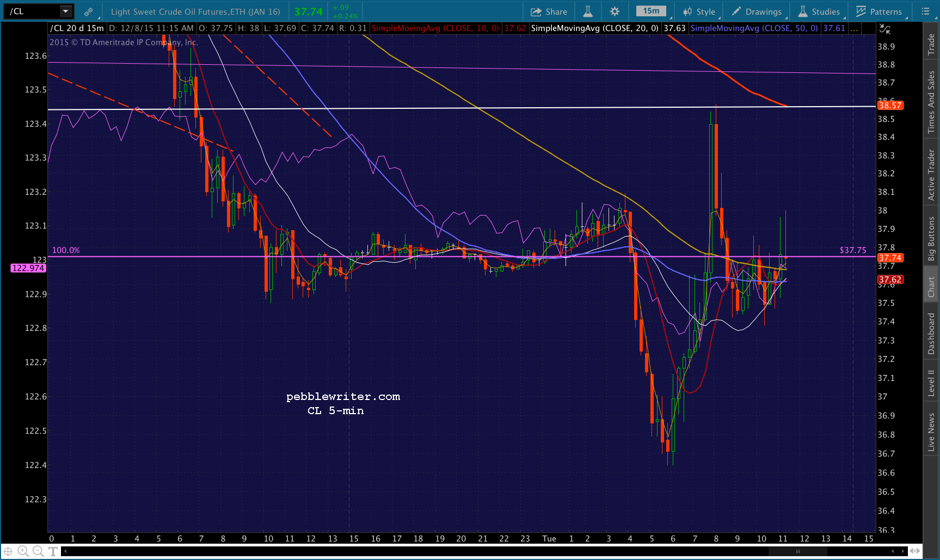Image resolution: width=940 pixels, height=560 pixels.
Task: Click the SimpleMovingAvg (CLOSE, 10, 0) label
Action: pyautogui.click(x=435, y=28)
